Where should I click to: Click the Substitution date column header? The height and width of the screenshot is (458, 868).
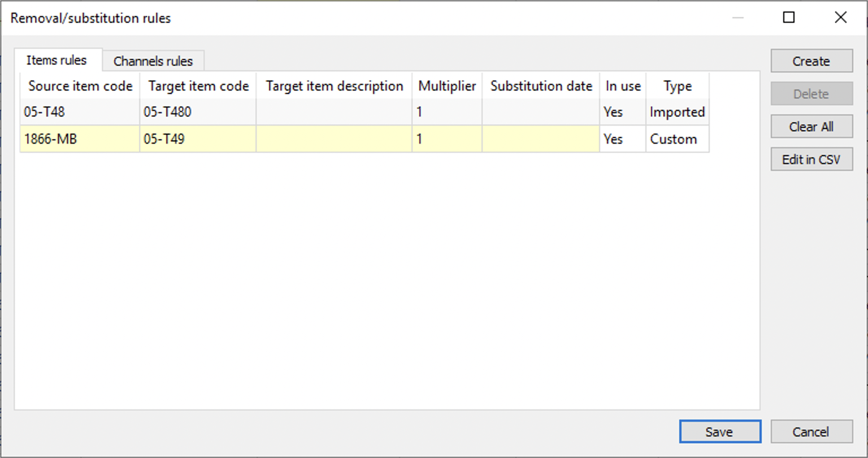[541, 86]
